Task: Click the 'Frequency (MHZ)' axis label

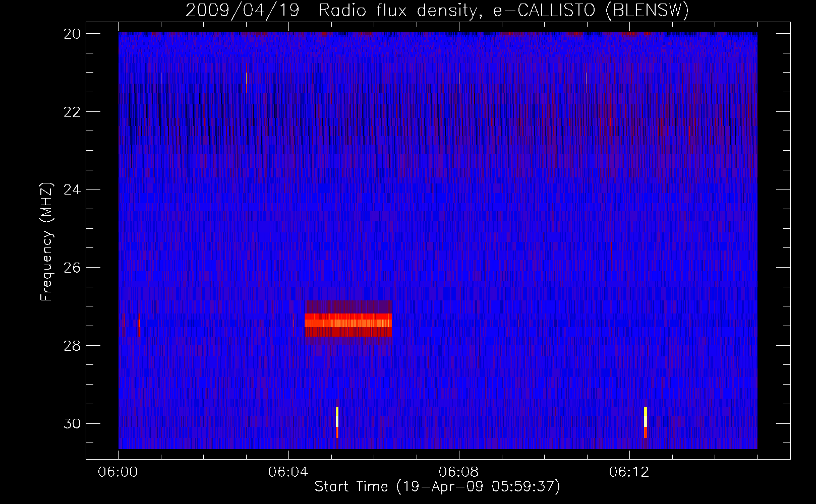Action: pyautogui.click(x=46, y=242)
